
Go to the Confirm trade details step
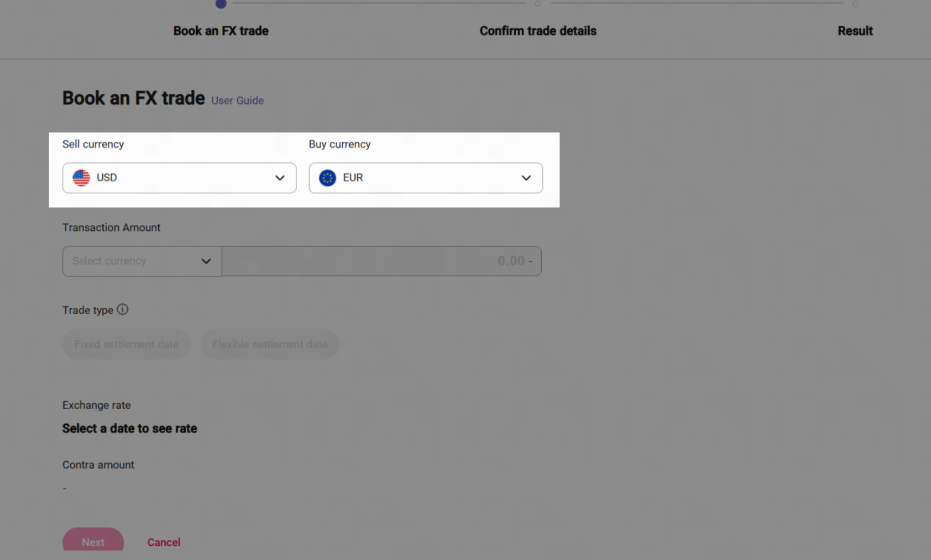(538, 31)
